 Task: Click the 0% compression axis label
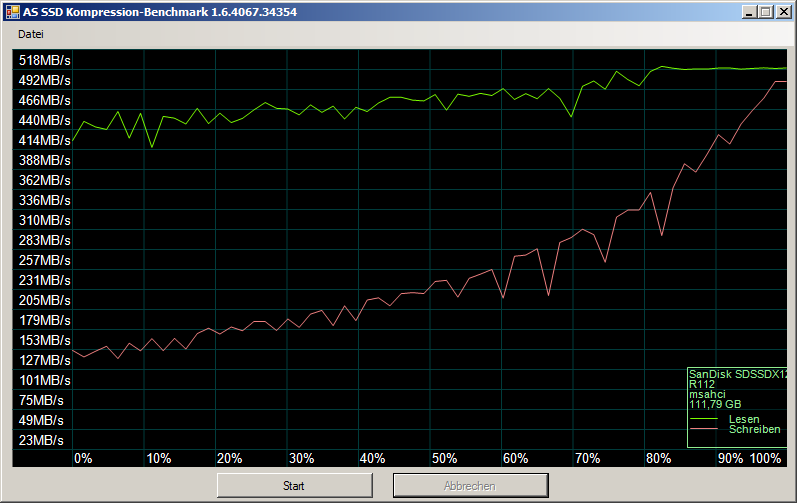pyautogui.click(x=83, y=458)
